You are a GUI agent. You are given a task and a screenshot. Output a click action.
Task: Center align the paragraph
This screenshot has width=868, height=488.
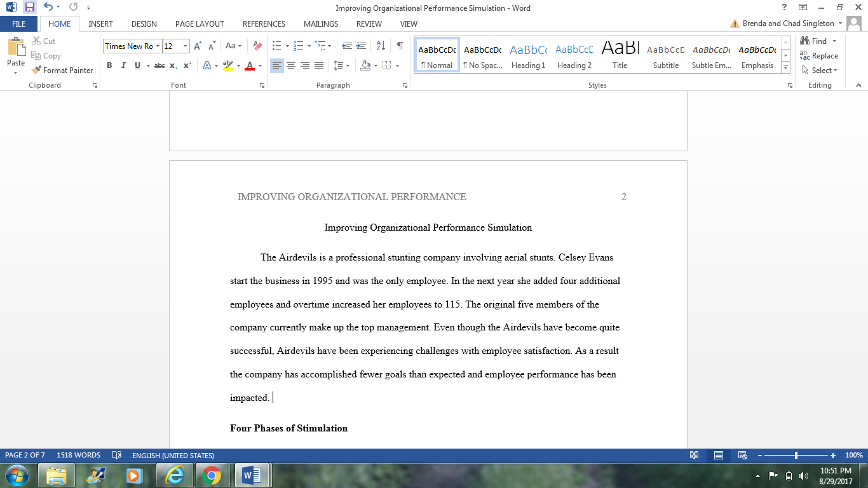coord(290,64)
